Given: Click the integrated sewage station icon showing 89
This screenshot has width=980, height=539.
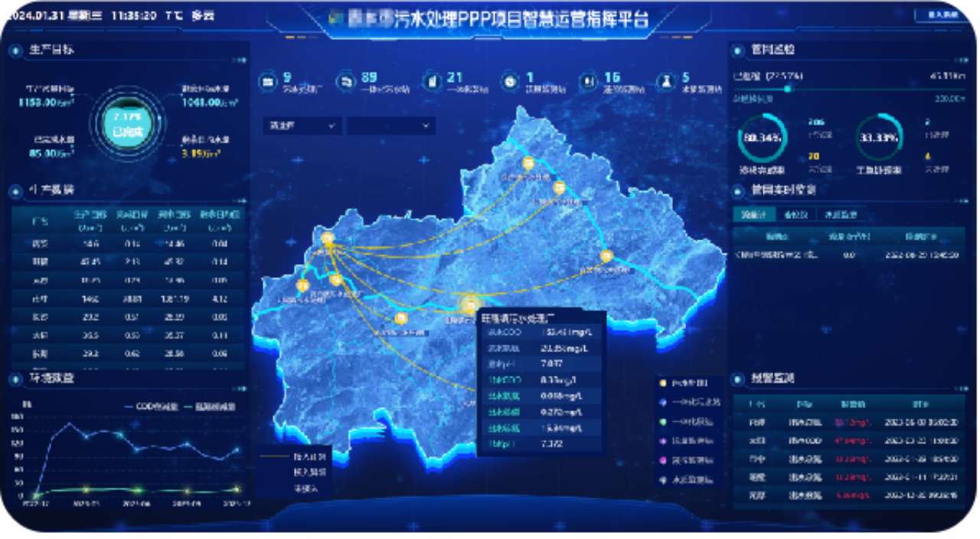Looking at the screenshot, I should 347,81.
